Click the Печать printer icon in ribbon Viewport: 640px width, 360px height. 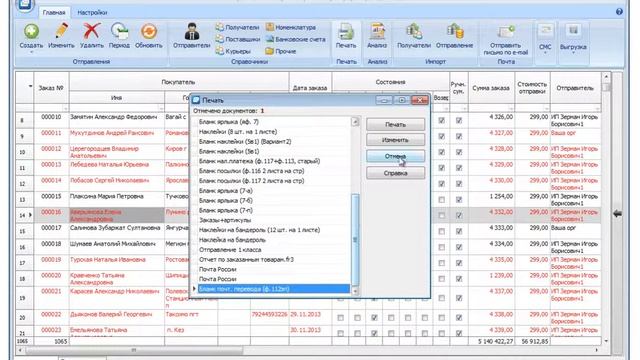(346, 32)
